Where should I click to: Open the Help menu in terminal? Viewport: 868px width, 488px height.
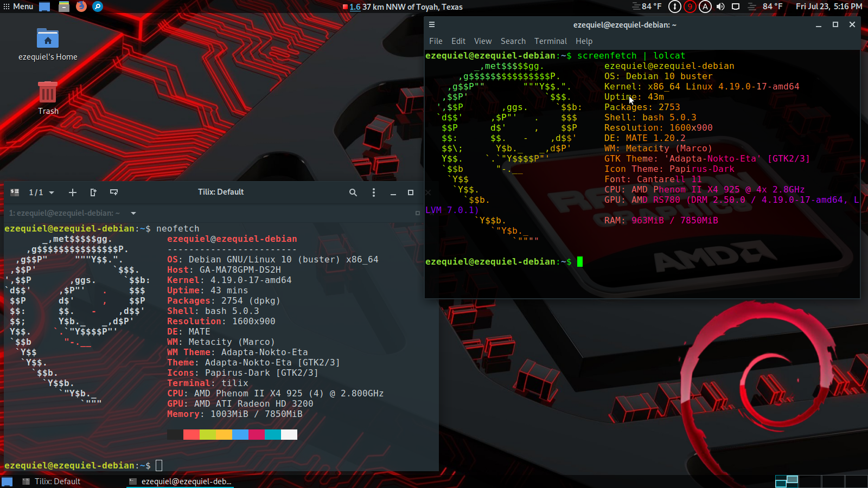(x=584, y=41)
